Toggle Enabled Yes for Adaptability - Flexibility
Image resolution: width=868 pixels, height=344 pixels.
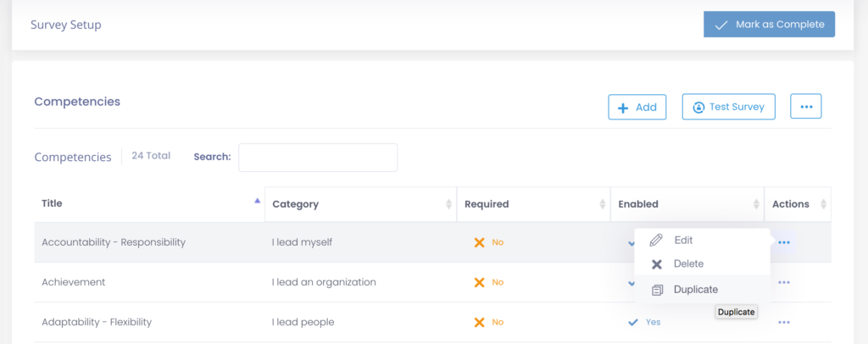pyautogui.click(x=644, y=322)
